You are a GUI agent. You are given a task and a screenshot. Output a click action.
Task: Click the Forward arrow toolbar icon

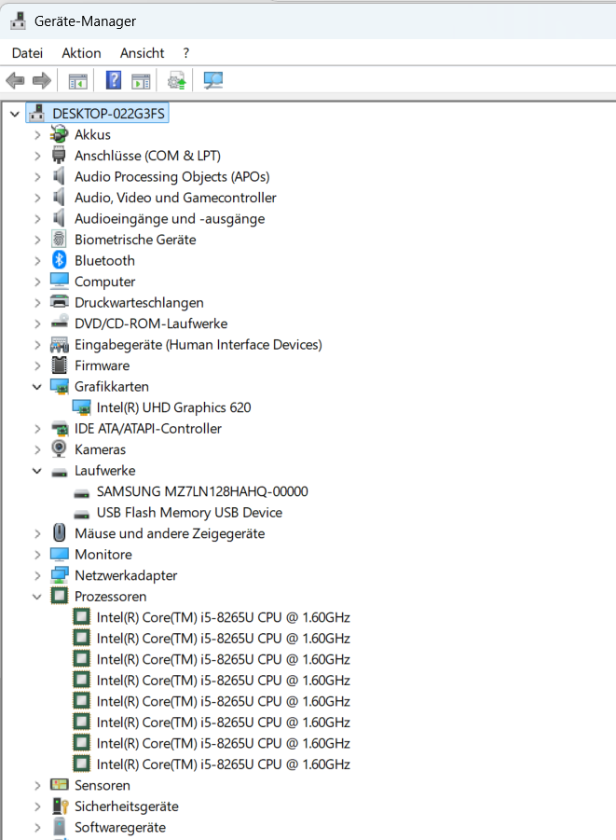coord(42,81)
